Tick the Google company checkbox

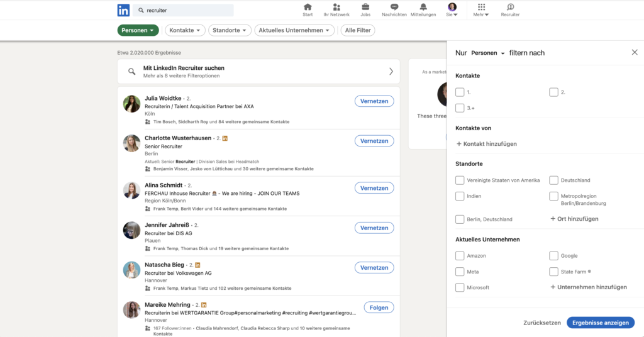(x=553, y=256)
